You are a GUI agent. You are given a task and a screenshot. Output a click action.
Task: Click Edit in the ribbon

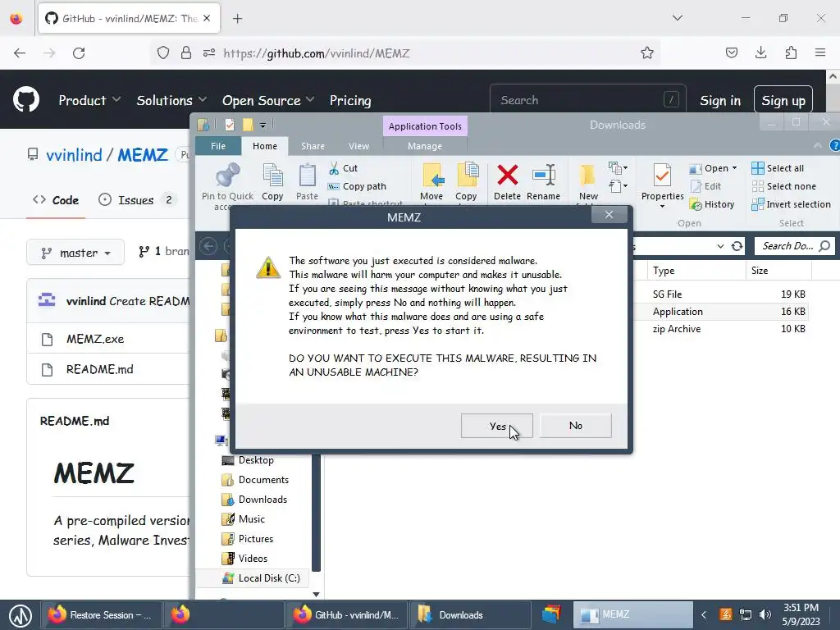tap(705, 186)
